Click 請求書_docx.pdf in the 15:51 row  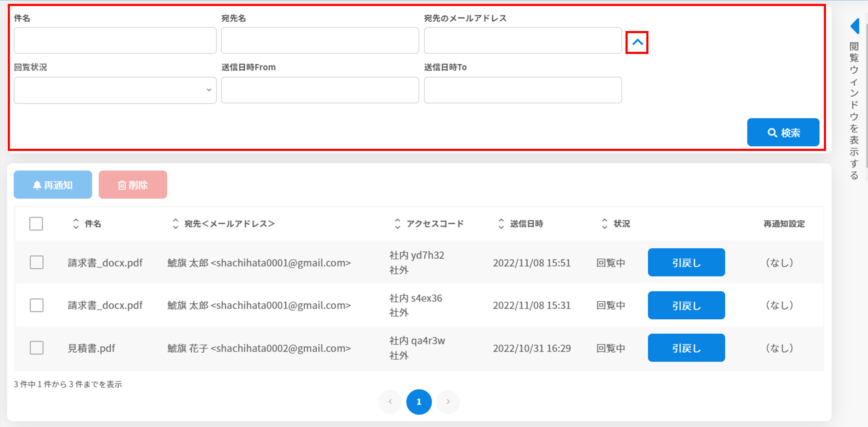(105, 263)
